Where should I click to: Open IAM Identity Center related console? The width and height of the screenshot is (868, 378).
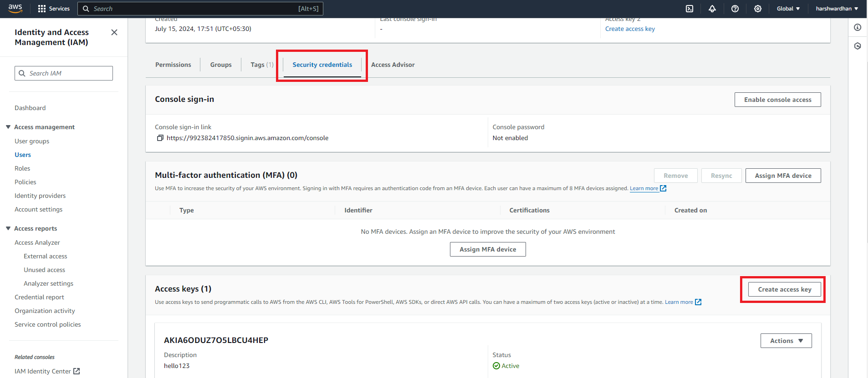click(43, 371)
